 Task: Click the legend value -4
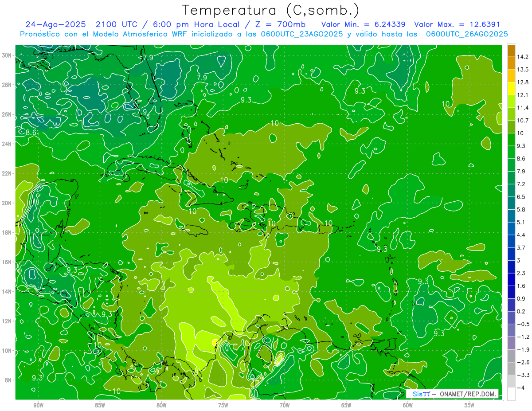[520, 388]
